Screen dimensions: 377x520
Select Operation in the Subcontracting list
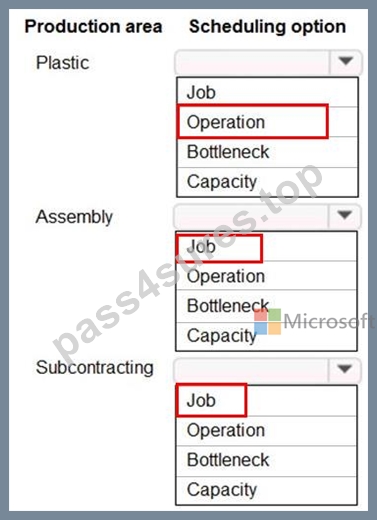click(x=266, y=431)
